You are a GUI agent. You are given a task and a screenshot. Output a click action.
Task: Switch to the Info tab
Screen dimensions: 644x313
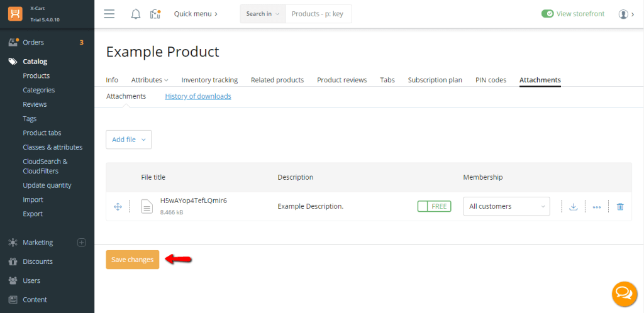point(112,80)
